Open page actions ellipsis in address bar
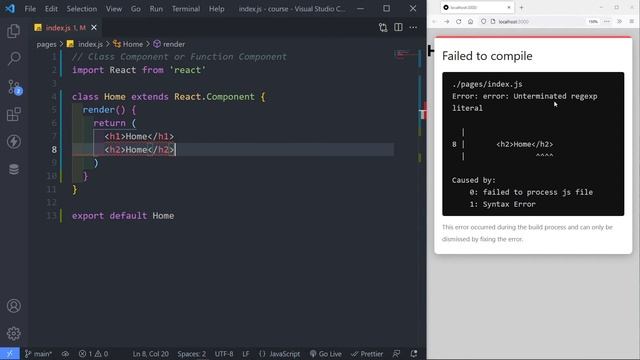 coord(607,22)
